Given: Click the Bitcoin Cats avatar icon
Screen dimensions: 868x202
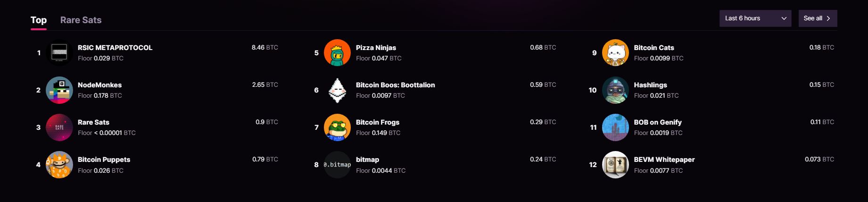Looking at the screenshot, I should (x=615, y=52).
